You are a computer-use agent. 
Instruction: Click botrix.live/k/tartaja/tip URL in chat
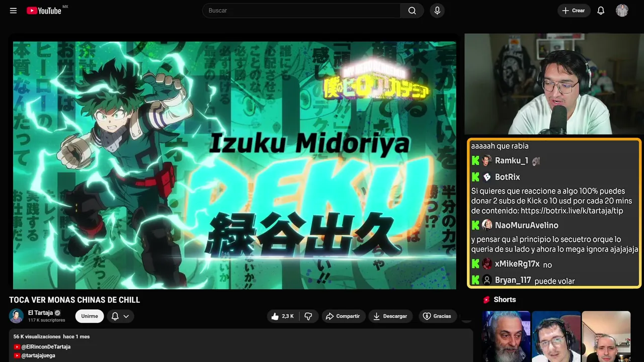coord(572,211)
